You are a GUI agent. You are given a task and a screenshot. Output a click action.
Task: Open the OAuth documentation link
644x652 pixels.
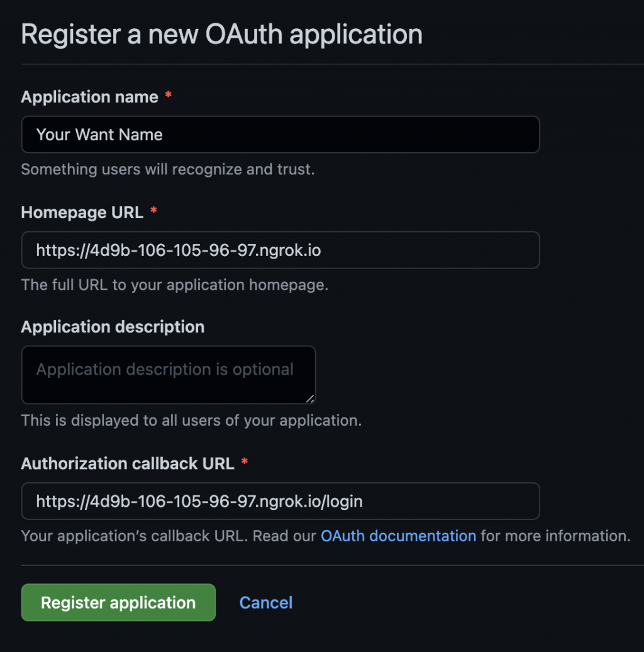pyautogui.click(x=398, y=536)
